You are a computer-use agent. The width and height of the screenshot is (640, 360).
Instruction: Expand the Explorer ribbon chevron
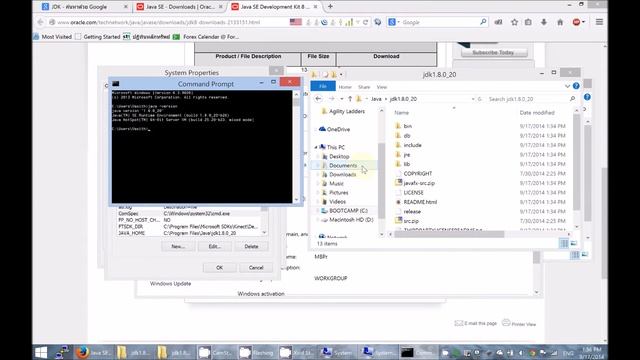pyautogui.click(x=567, y=86)
